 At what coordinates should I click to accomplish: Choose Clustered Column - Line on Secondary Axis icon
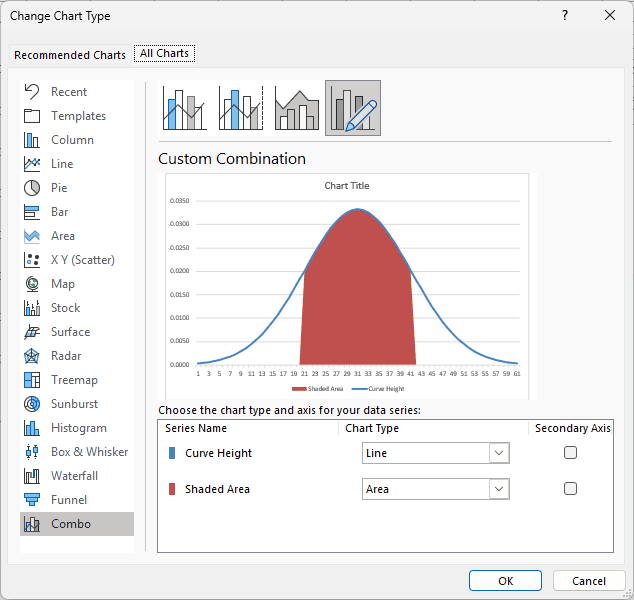[241, 108]
